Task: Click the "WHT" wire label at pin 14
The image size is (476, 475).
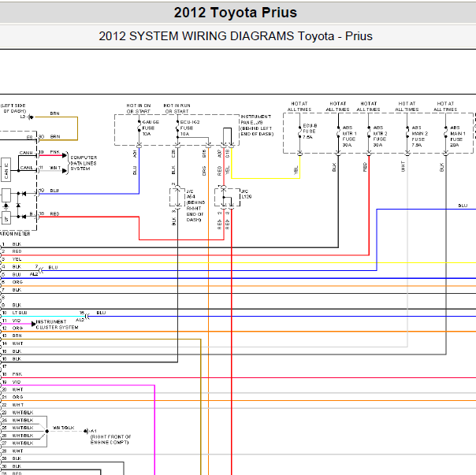Action: (17, 343)
